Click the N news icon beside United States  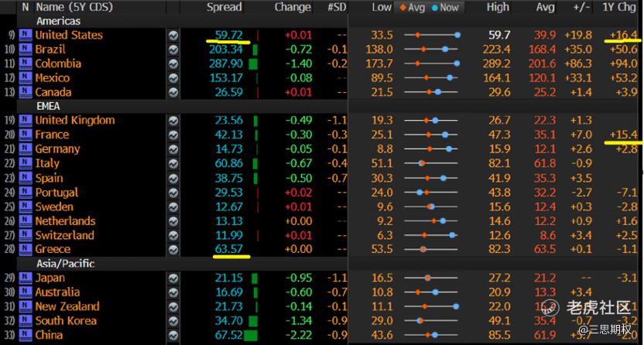coord(26,36)
